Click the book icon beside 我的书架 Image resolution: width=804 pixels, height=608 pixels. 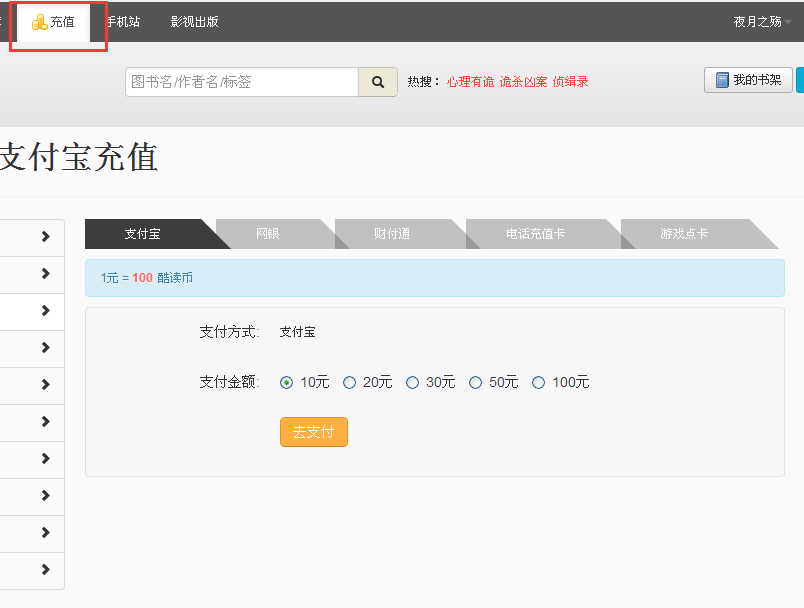point(722,80)
